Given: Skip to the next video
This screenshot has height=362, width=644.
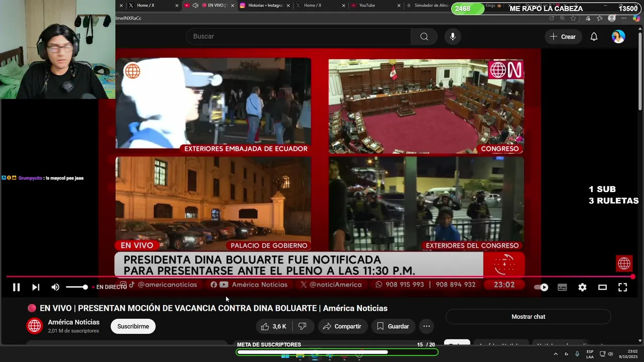Looking at the screenshot, I should click(x=36, y=287).
